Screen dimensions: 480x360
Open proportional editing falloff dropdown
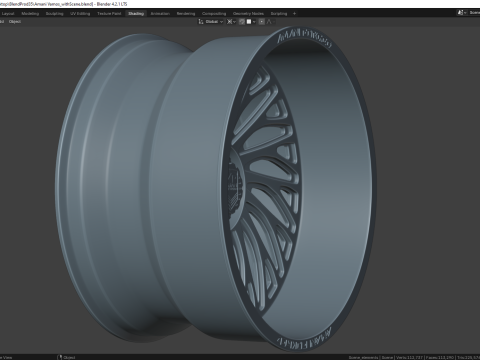point(271,22)
